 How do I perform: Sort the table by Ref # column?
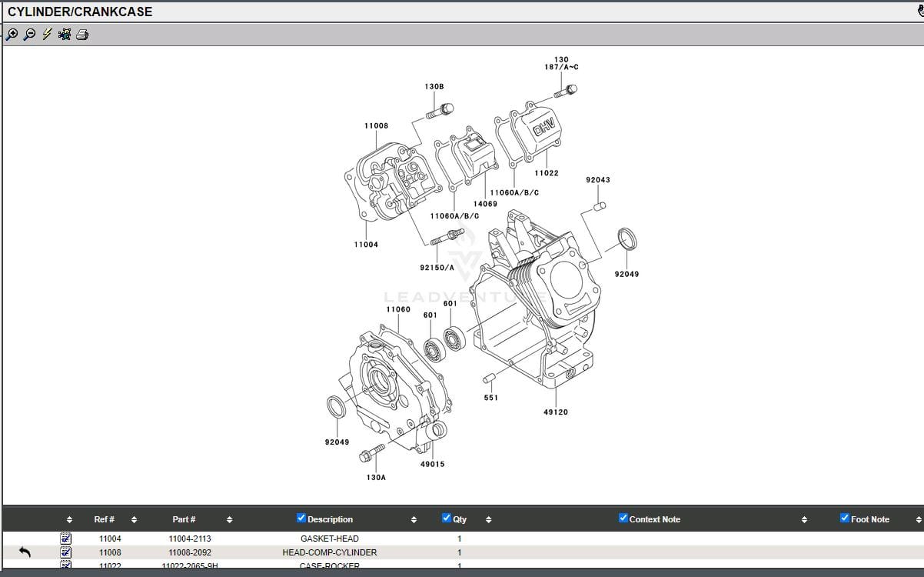tap(134, 519)
